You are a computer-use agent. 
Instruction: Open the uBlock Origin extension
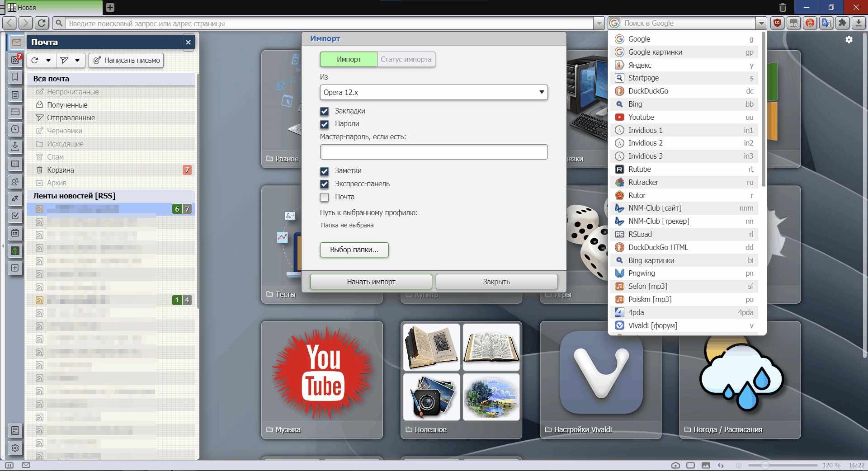(778, 23)
